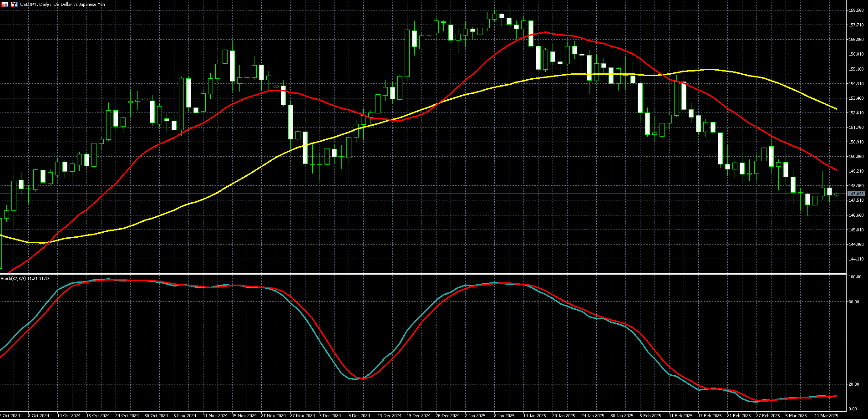The height and width of the screenshot is (419, 868).
Task: Click the 20.00 stochastic level label
Action: [x=854, y=384]
